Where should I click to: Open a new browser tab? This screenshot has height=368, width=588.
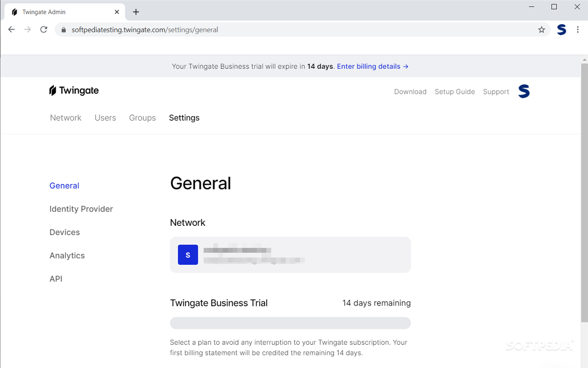[136, 12]
